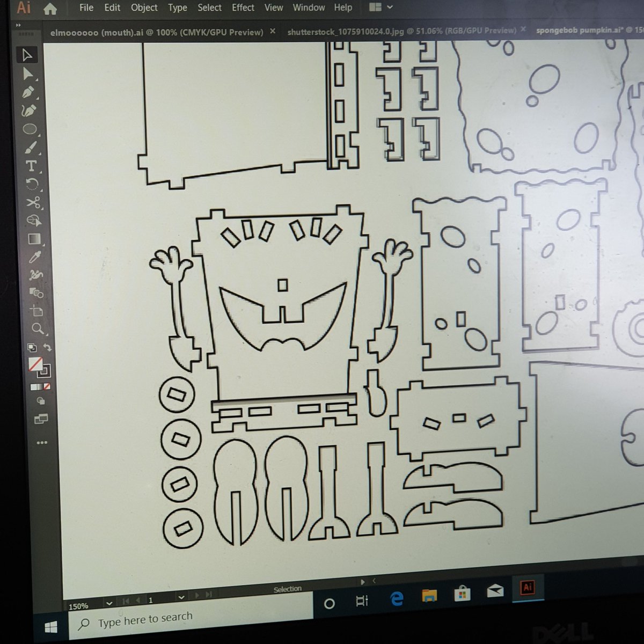644x644 pixels.
Task: Set paint mode to Color
Action: click(x=33, y=386)
